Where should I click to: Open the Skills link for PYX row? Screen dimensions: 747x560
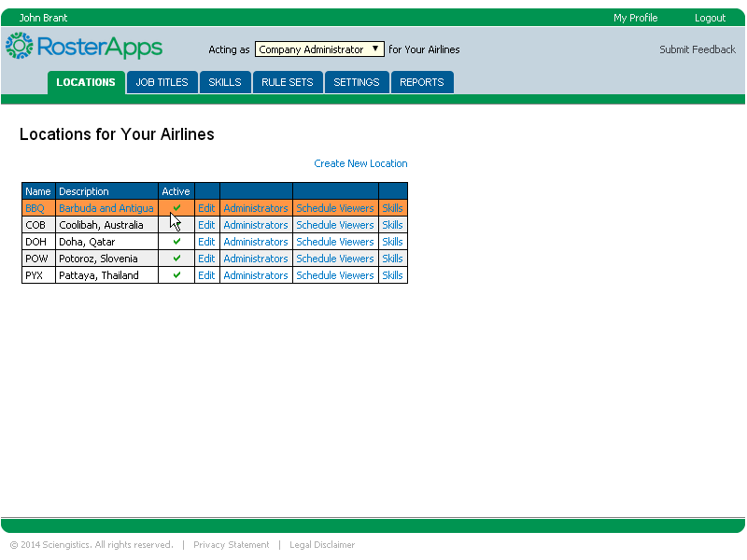392,275
